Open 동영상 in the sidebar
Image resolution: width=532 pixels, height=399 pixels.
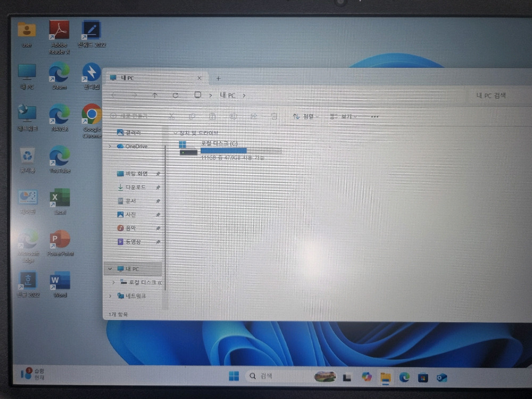129,242
